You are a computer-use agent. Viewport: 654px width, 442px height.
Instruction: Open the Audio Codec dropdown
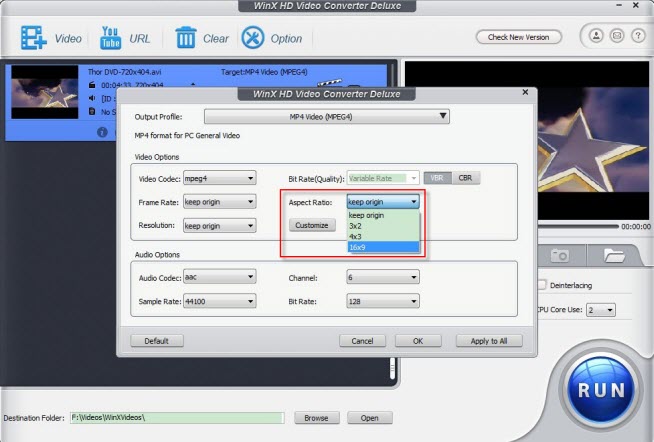[x=219, y=277]
